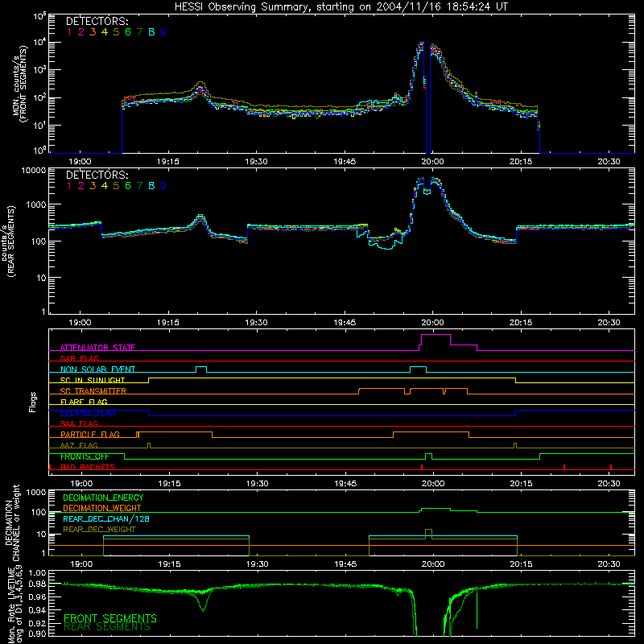Click the REAR SEGMENTS livetime legend label
The height and width of the screenshot is (644, 644).
tap(107, 627)
